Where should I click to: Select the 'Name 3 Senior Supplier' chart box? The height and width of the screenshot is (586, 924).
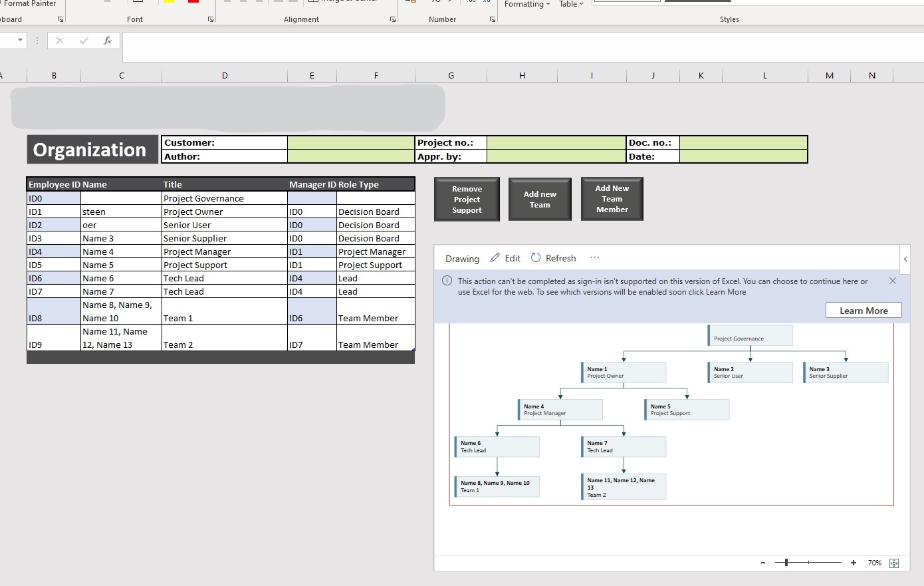pyautogui.click(x=846, y=372)
